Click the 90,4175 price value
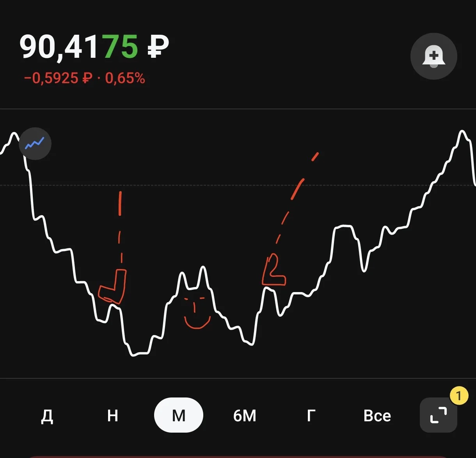This screenshot has width=476, height=458. 78,47
